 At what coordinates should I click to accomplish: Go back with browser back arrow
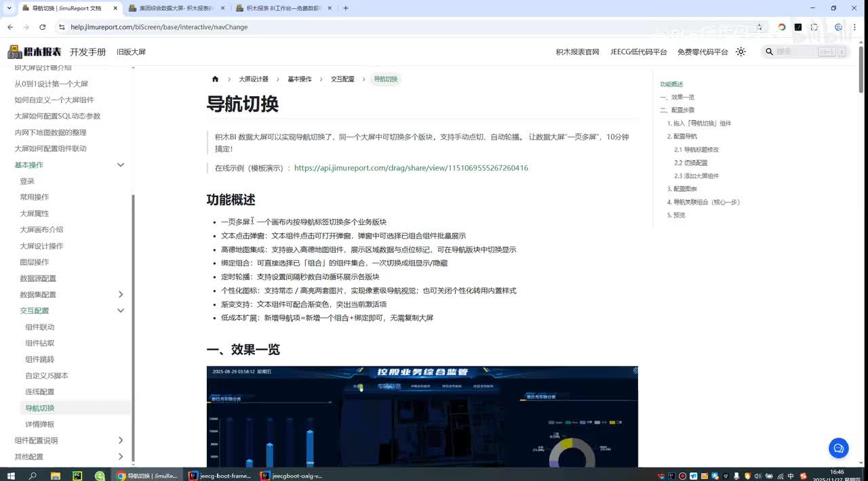coord(10,27)
